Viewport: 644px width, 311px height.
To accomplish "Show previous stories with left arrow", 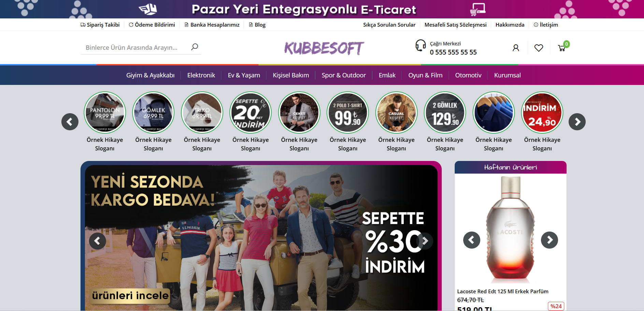I will coord(70,122).
